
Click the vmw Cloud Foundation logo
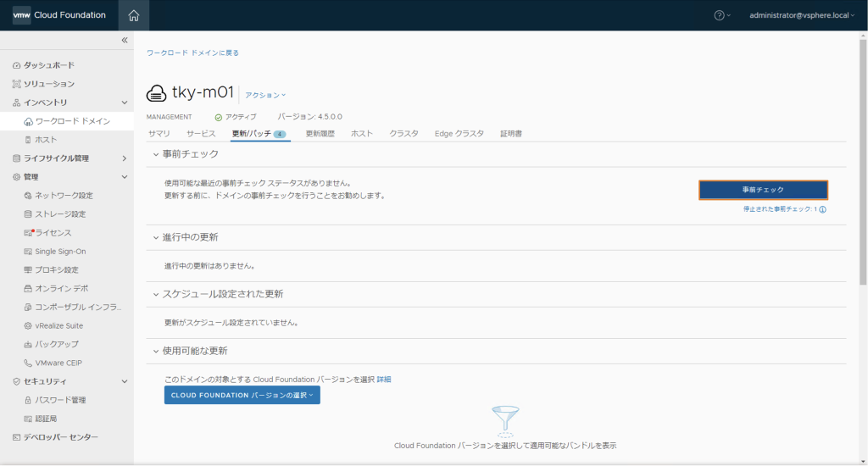[59, 15]
